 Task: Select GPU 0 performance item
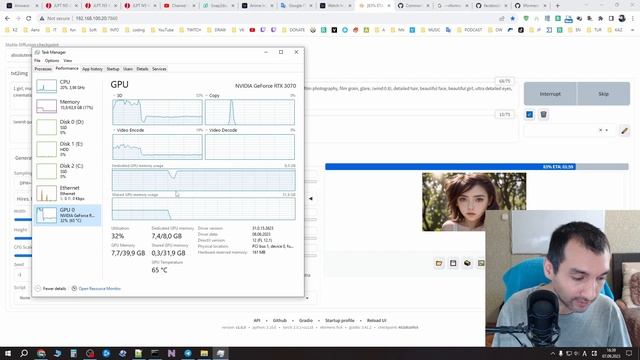tap(67, 215)
